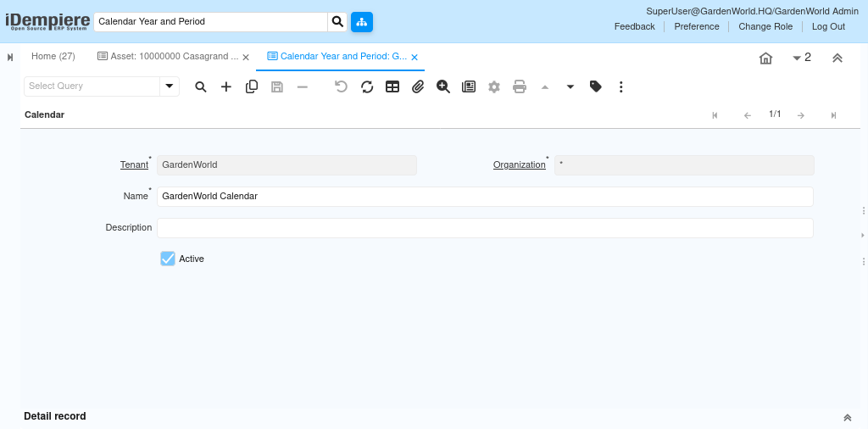Open the tab list dropdown showing 2

pos(801,58)
